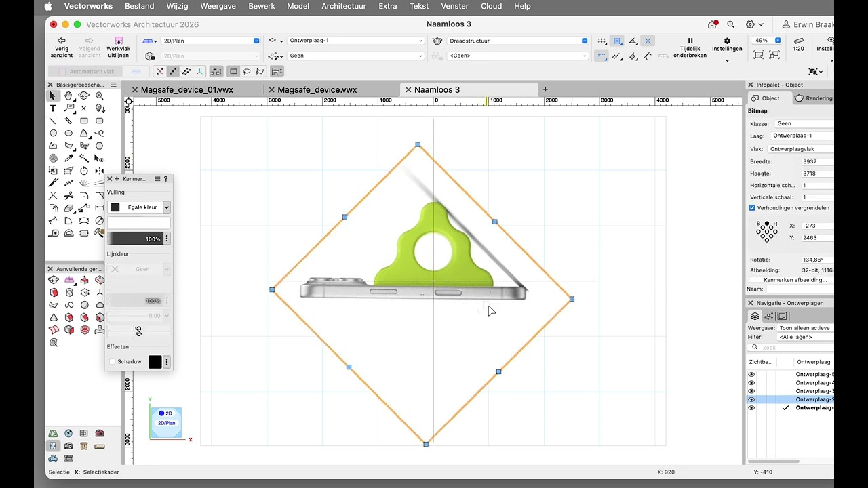Select the Mirror tool
868x488 pixels.
coord(100,171)
